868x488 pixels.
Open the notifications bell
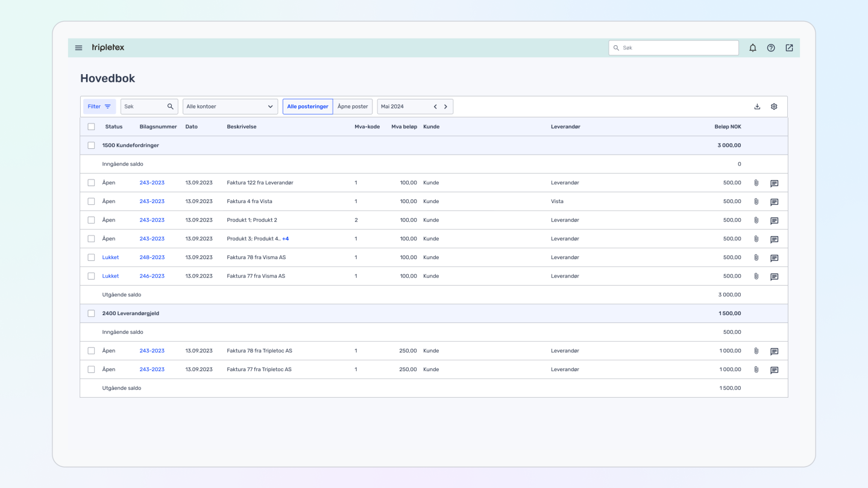753,48
